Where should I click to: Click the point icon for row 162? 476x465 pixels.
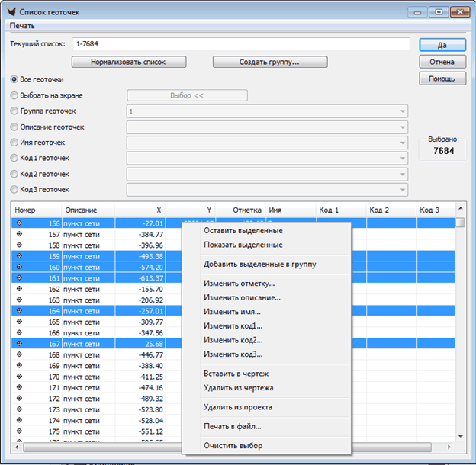[20, 290]
